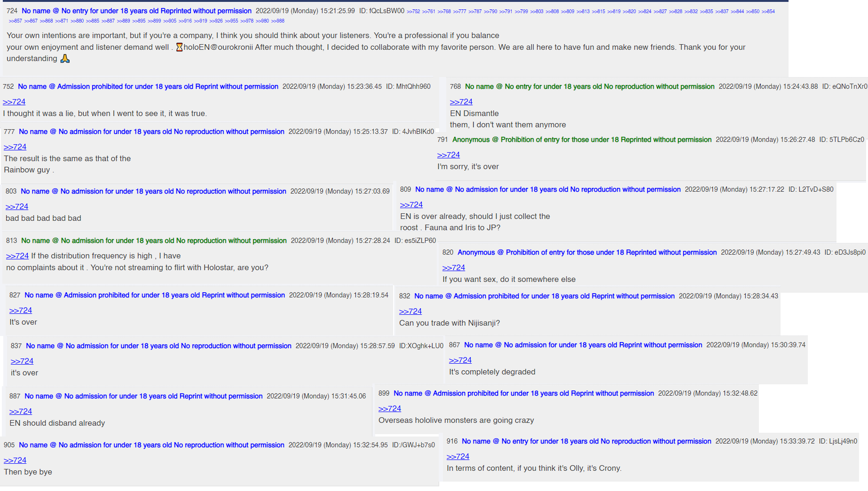Click the >>724 reference in post 803
The height and width of the screenshot is (491, 868).
(x=17, y=206)
